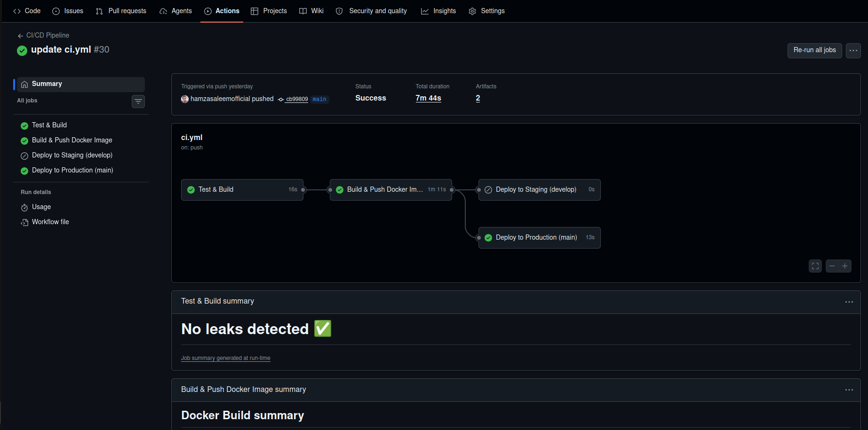Open commit cb99809

297,99
